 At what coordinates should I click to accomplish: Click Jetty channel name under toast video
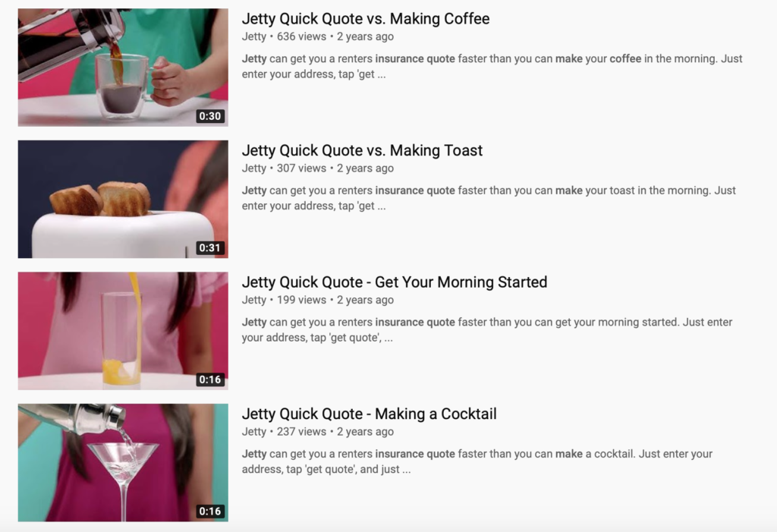pos(253,168)
